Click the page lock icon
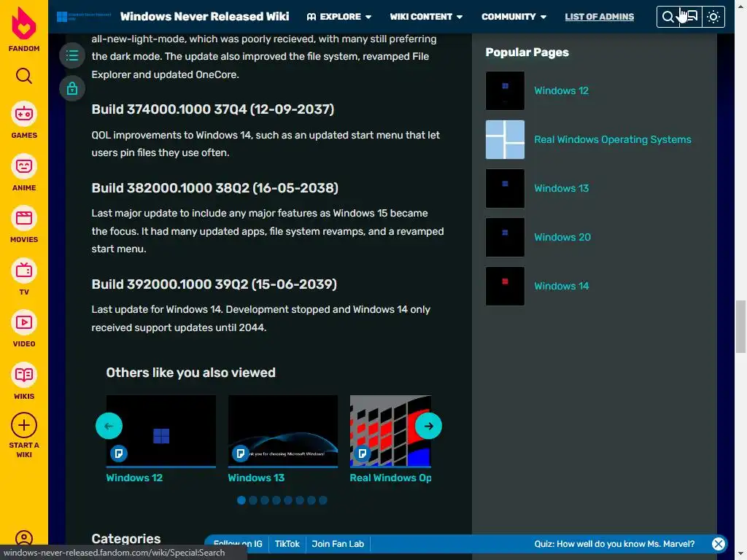This screenshot has height=560, width=747. 72,88
